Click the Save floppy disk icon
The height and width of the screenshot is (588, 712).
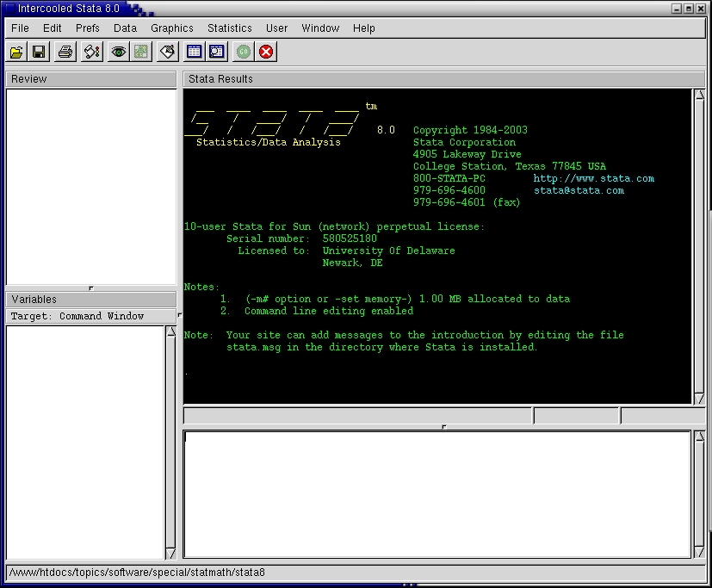click(x=39, y=52)
